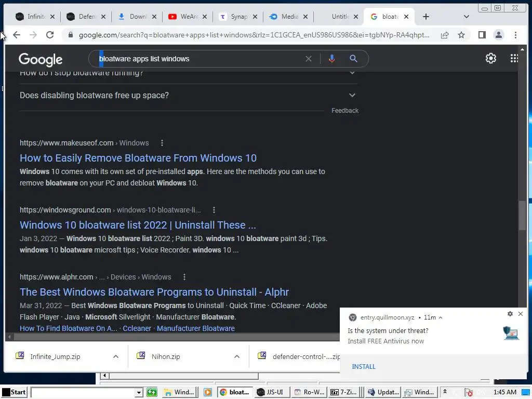Switch to Ro-W taskbar button
The height and width of the screenshot is (399, 532).
click(309, 392)
